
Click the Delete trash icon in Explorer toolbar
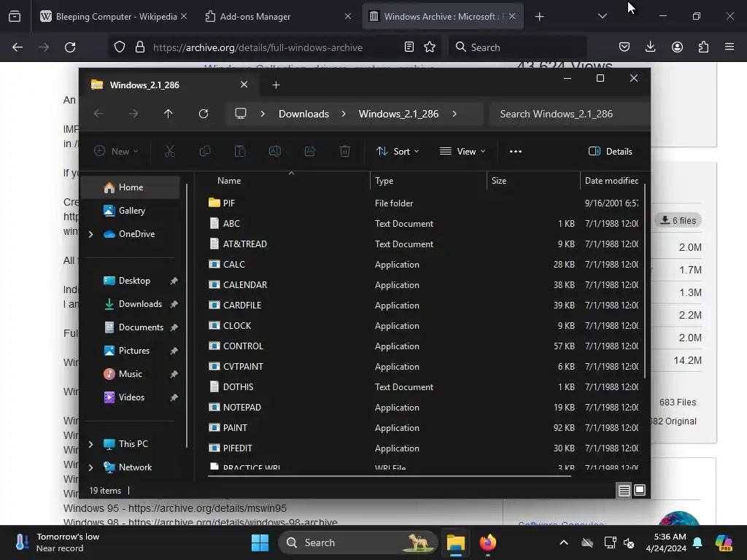tap(345, 152)
